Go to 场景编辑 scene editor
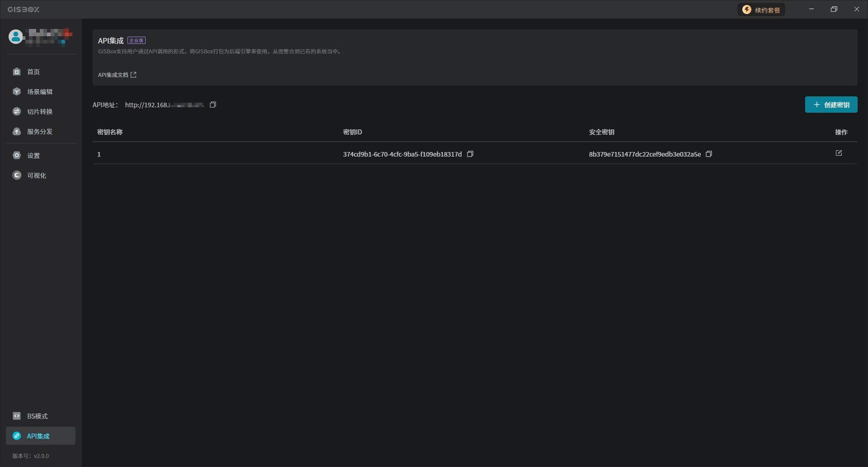Image resolution: width=868 pixels, height=467 pixels. point(39,92)
